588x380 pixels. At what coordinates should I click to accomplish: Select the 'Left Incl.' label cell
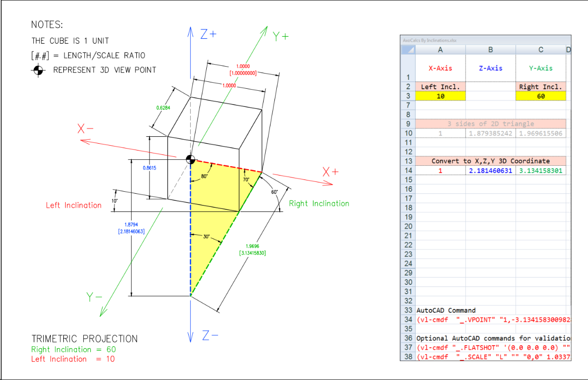[440, 87]
